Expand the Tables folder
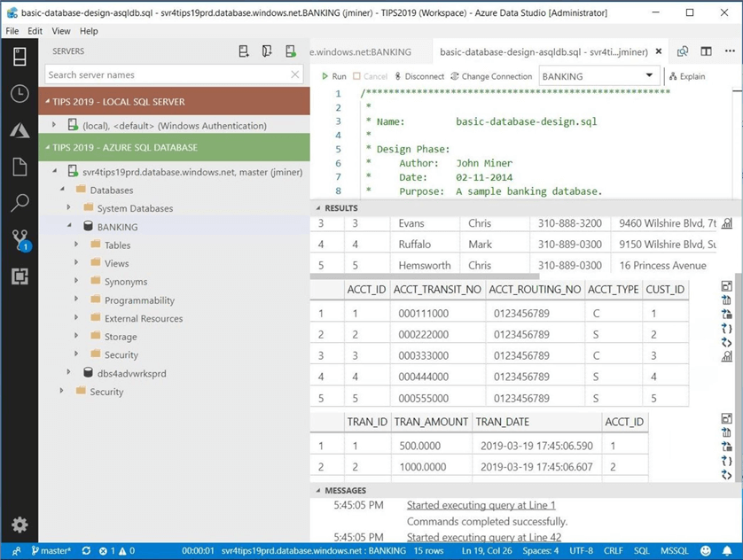The height and width of the screenshot is (560, 743). (x=76, y=244)
